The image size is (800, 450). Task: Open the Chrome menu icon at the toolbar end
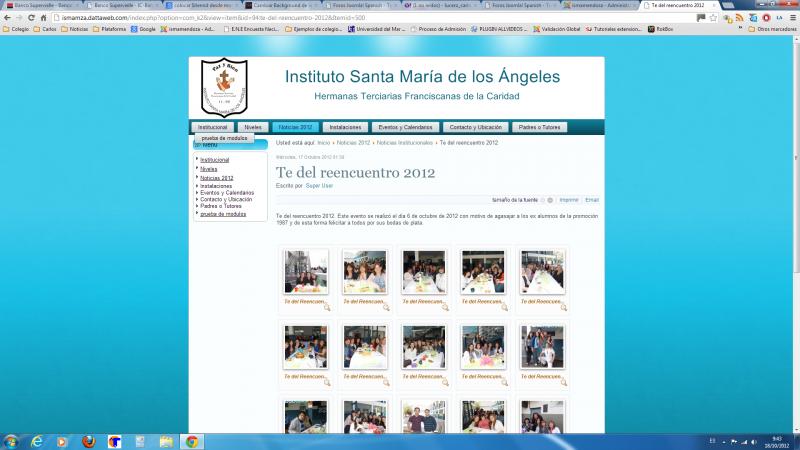pyautogui.click(x=793, y=18)
